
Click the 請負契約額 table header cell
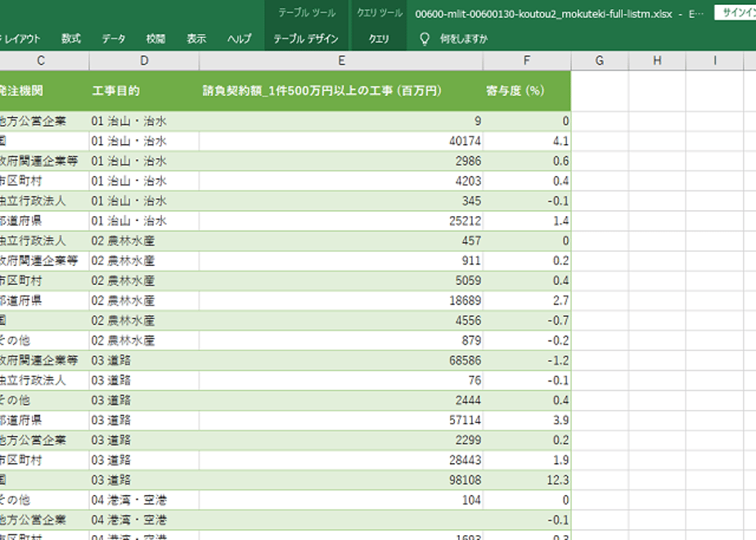341,91
